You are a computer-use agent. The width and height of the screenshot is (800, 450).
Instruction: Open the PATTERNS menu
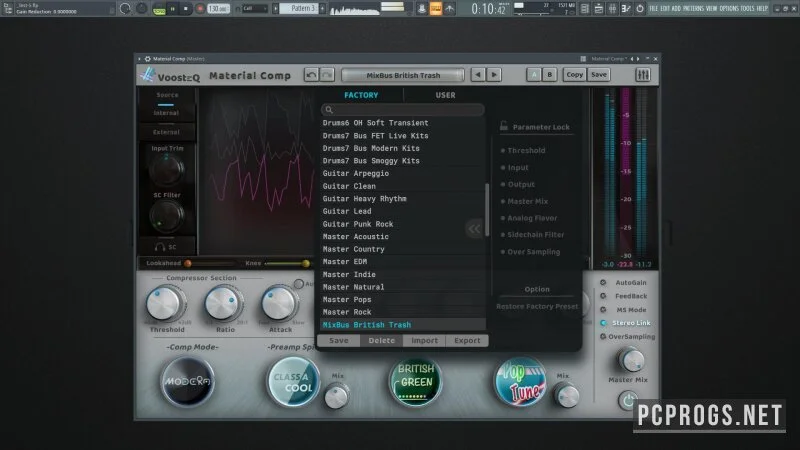(693, 9)
